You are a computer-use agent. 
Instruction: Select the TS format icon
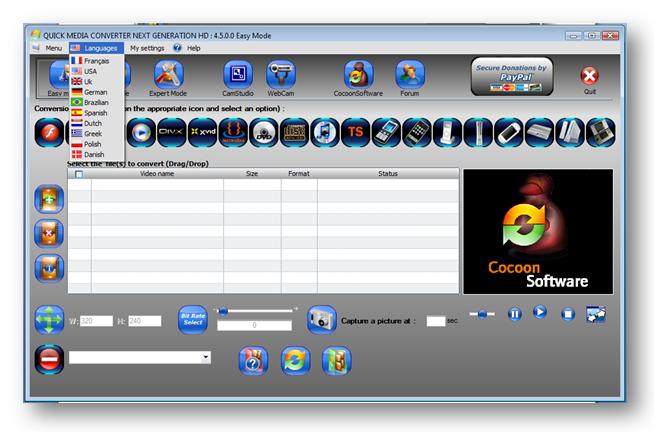(355, 133)
